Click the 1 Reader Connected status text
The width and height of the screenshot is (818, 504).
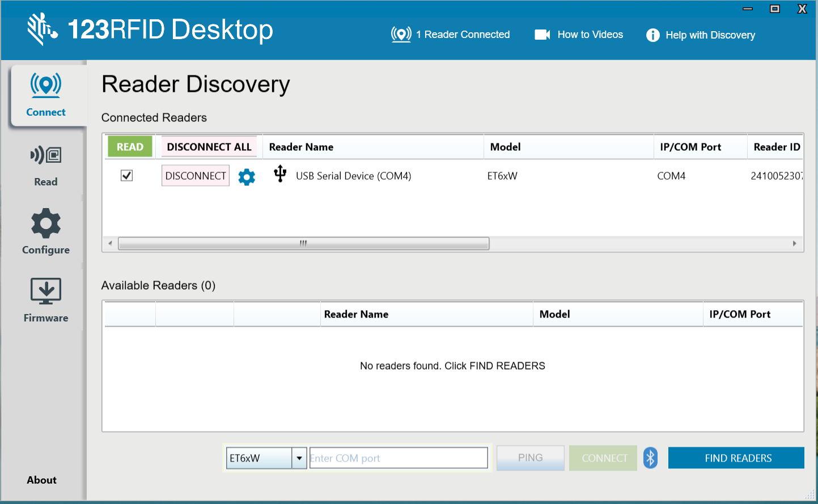[463, 35]
